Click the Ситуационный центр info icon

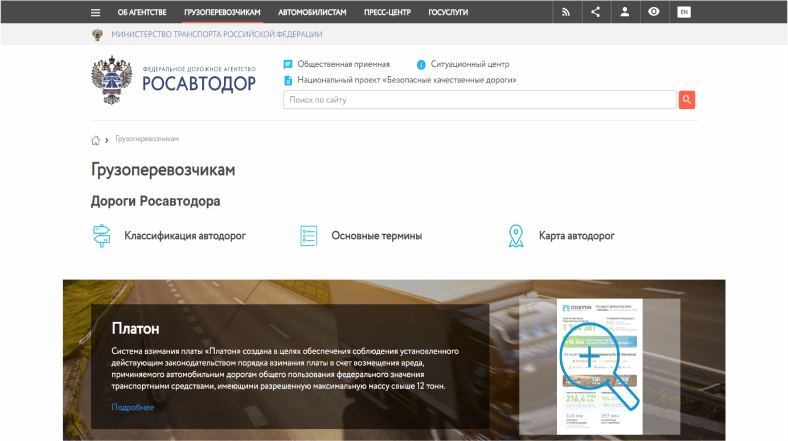tap(421, 64)
